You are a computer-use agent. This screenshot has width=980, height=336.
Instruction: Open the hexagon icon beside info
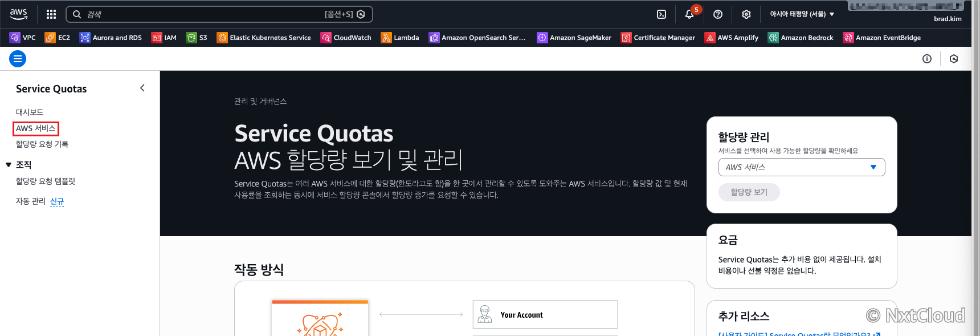click(954, 59)
